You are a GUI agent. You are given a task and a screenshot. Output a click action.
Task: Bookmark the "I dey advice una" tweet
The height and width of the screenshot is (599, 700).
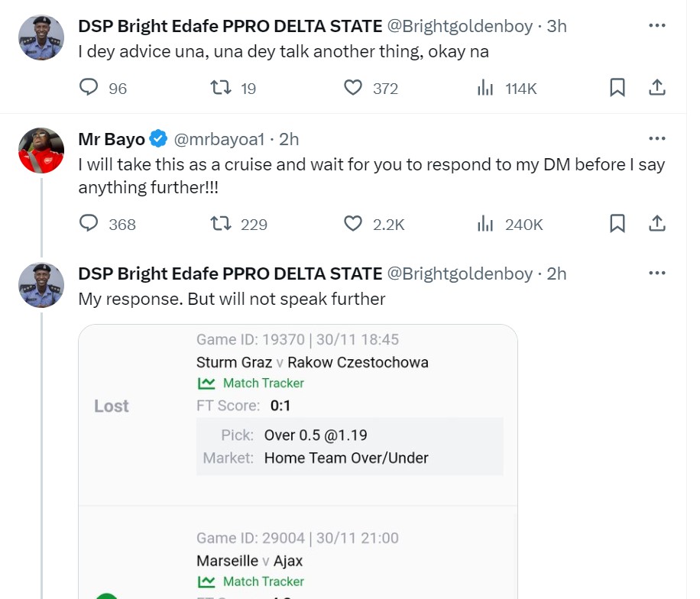(x=617, y=88)
